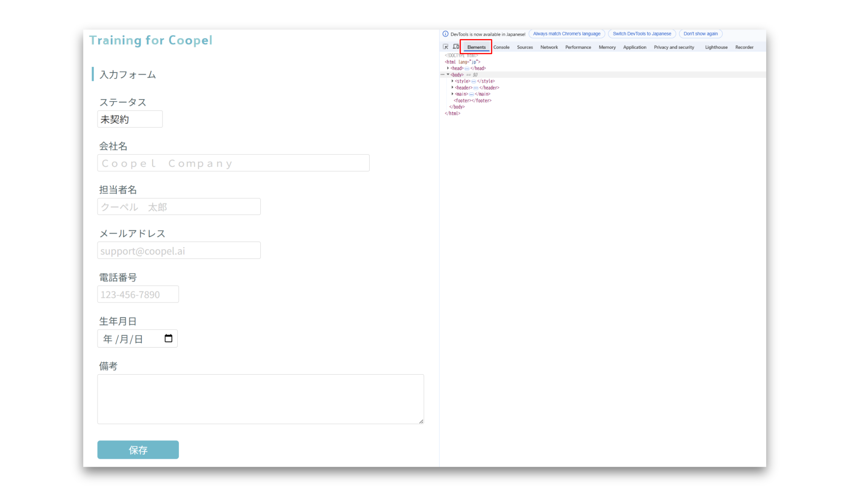Open calendar picker in 生年月日 field
864x504 pixels.
tap(168, 338)
